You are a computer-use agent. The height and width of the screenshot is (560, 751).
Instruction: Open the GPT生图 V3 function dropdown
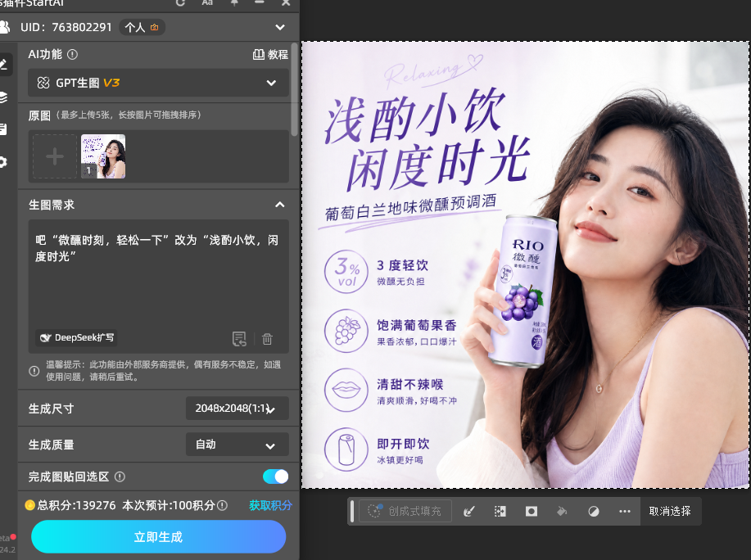[x=158, y=83]
